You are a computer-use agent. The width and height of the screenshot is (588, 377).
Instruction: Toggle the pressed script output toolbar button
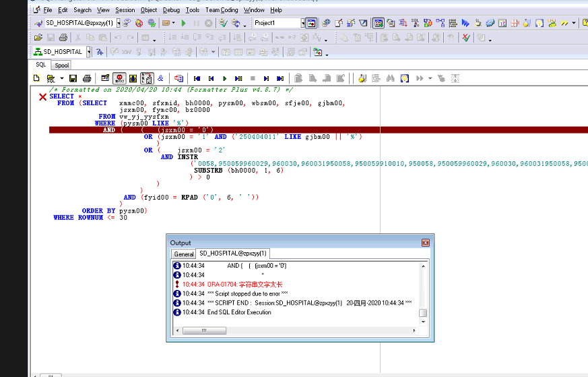point(147,78)
